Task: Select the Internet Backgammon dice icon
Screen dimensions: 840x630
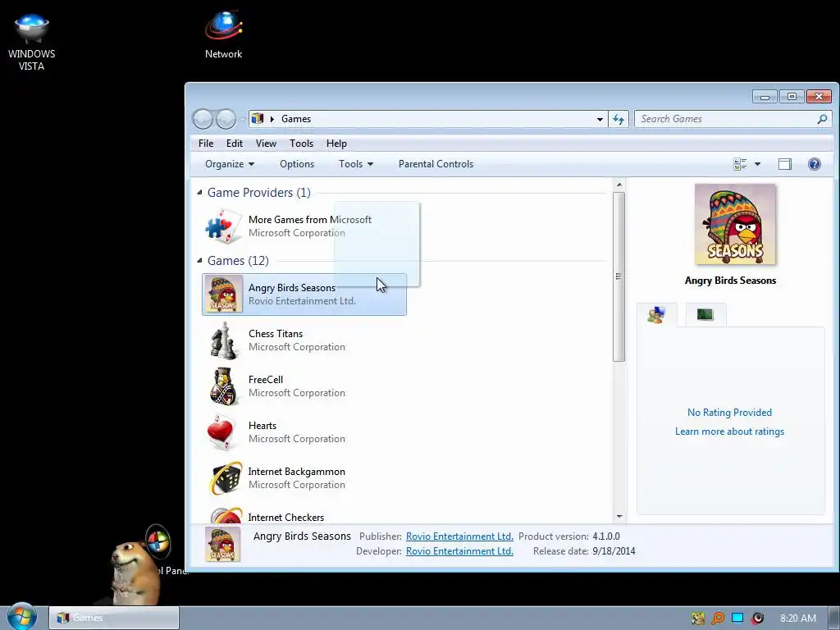Action: click(x=225, y=478)
